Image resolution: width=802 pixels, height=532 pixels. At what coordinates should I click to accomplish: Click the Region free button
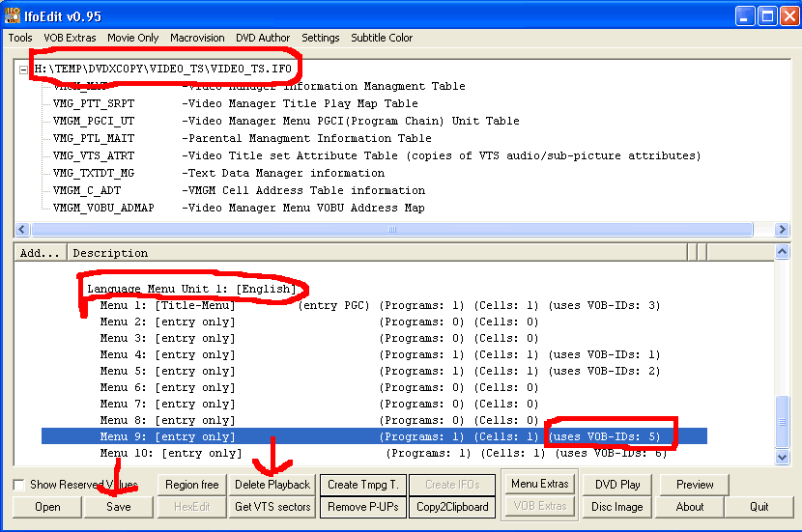(x=192, y=485)
